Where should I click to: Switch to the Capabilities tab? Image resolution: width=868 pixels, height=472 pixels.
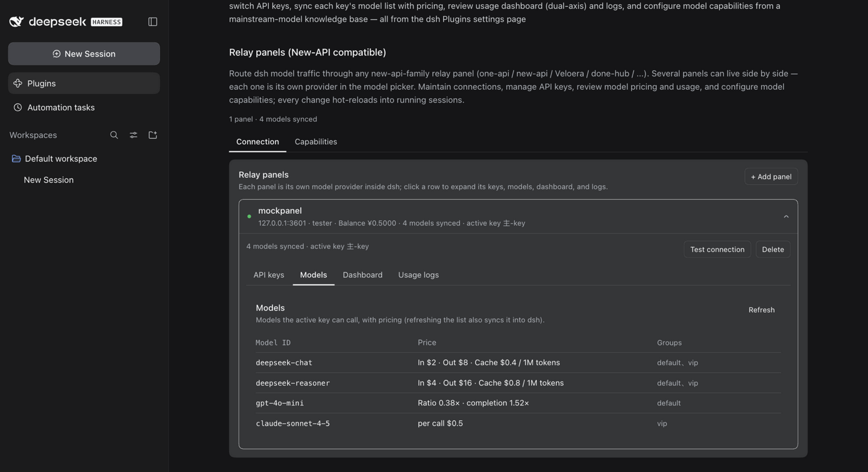[316, 142]
